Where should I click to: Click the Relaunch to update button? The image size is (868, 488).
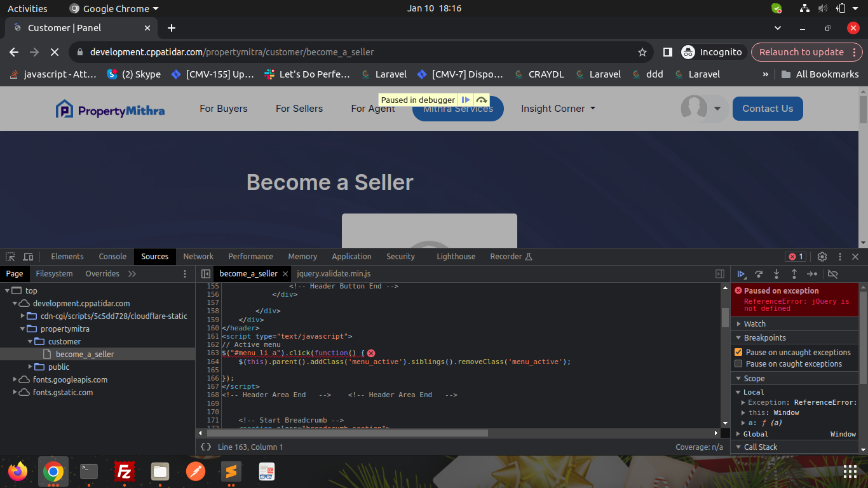pyautogui.click(x=801, y=52)
